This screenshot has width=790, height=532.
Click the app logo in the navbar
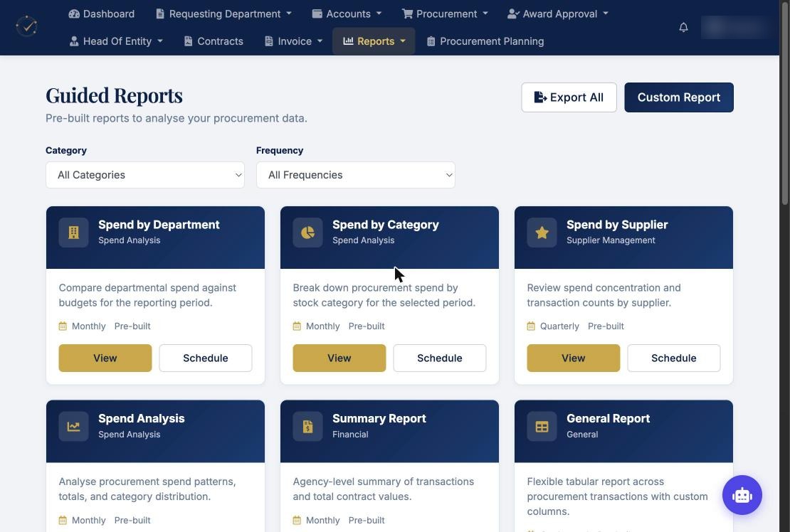(x=27, y=26)
